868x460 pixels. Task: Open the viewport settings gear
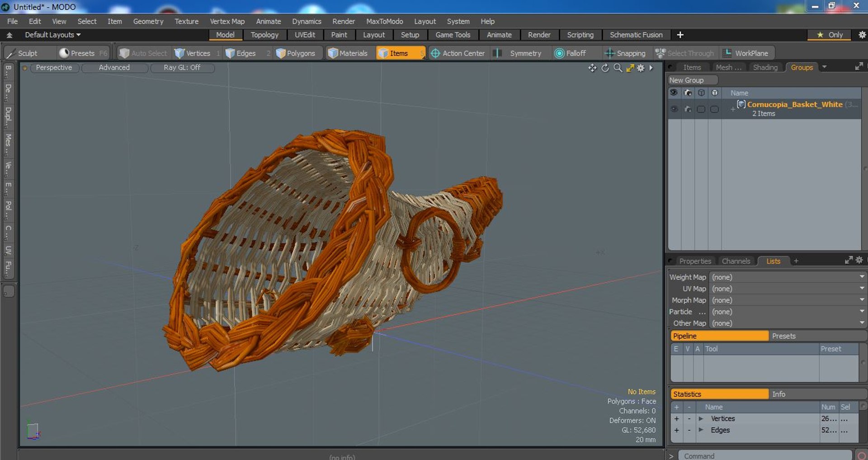[x=641, y=68]
